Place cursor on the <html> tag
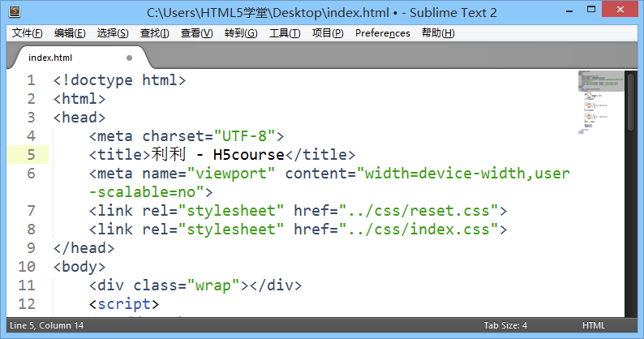Screen dimensions: 644x339 (79, 99)
